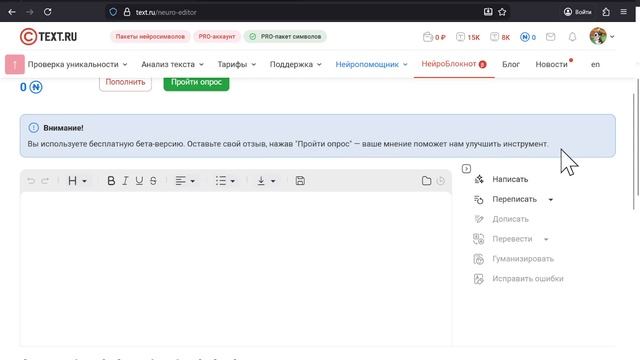This screenshot has height=360, width=640.
Task: Expand Нейропомощник menu
Action: click(371, 64)
